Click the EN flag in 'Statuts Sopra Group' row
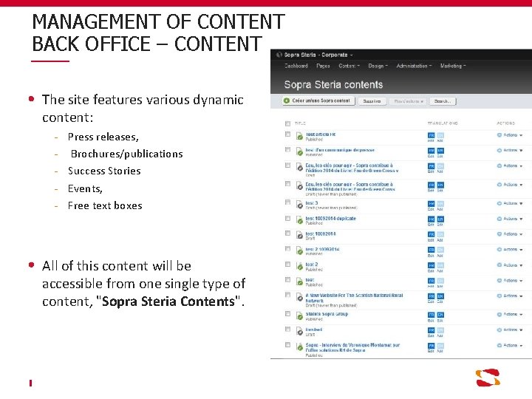532x399 pixels. click(x=440, y=315)
